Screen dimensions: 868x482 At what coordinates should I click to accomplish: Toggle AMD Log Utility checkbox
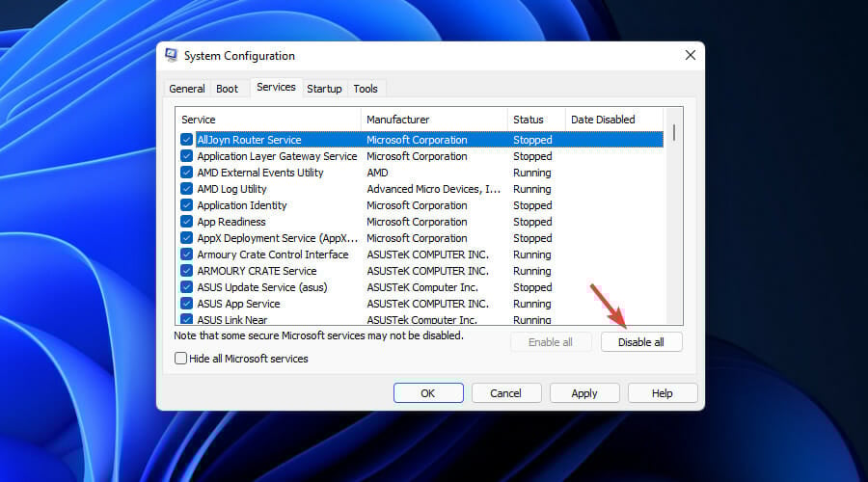pos(186,189)
